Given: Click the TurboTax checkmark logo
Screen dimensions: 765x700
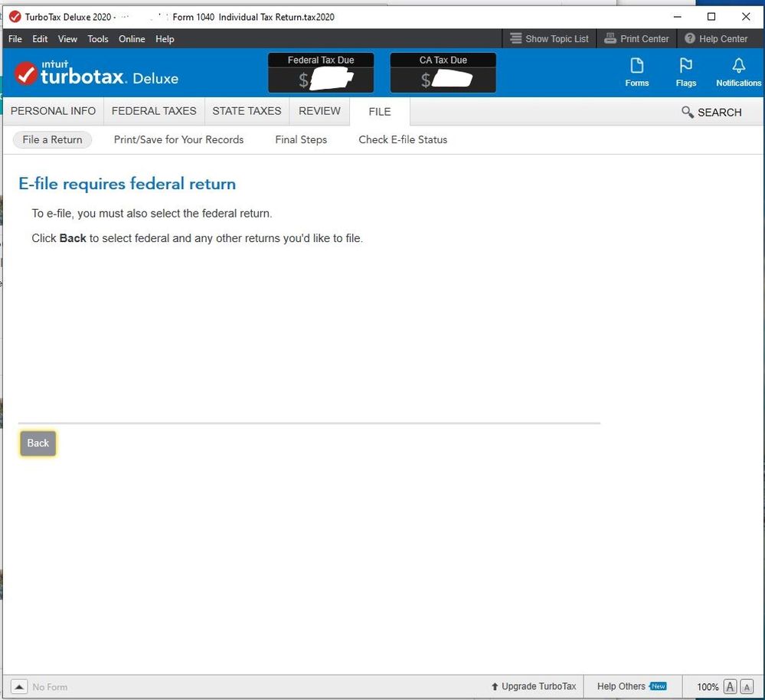Looking at the screenshot, I should (25, 74).
